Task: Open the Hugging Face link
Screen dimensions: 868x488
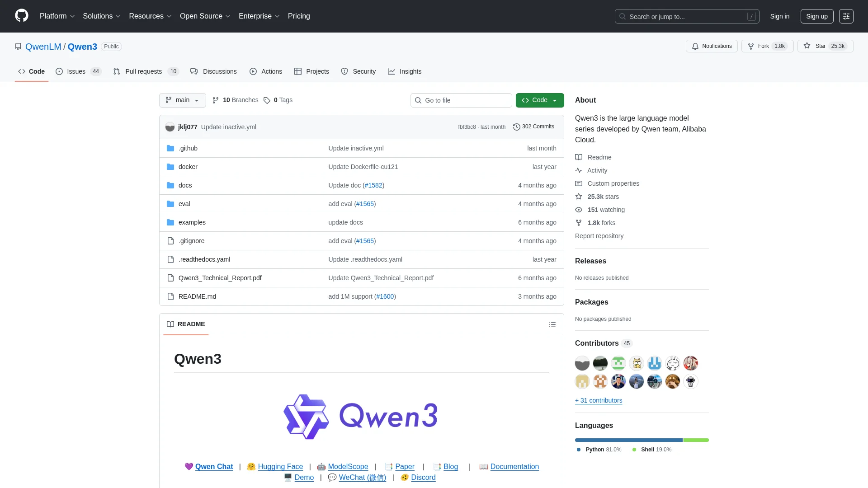Action: tap(280, 466)
